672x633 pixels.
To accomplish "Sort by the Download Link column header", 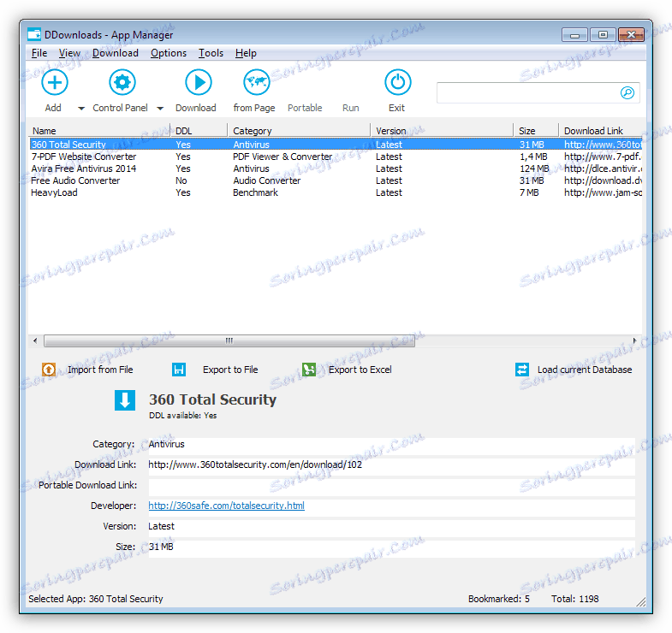I will 601,131.
